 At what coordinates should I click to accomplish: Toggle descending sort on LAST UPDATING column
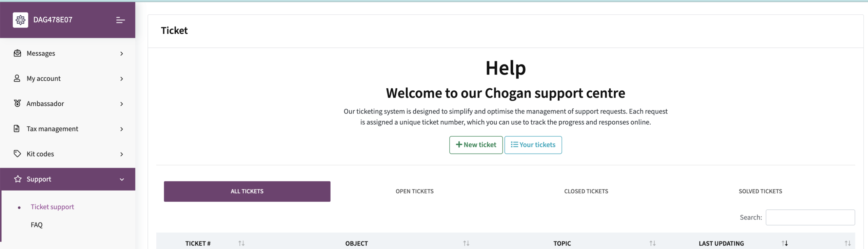[x=785, y=243]
